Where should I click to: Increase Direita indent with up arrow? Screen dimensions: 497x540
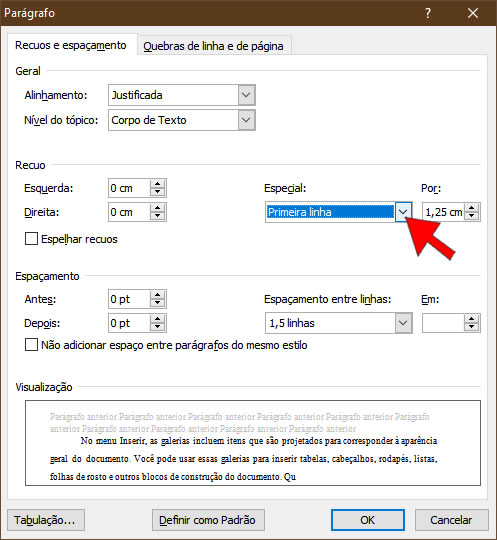tap(157, 208)
